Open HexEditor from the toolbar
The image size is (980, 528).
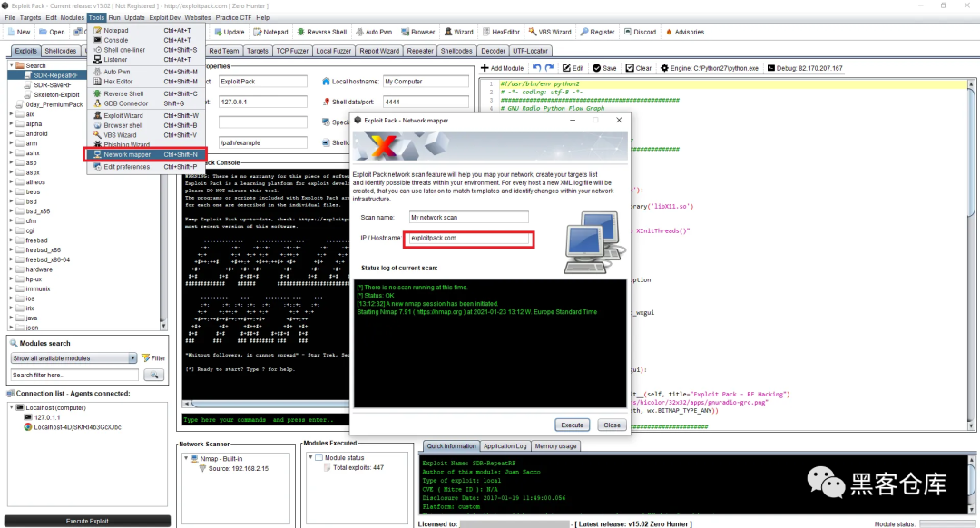(x=501, y=32)
